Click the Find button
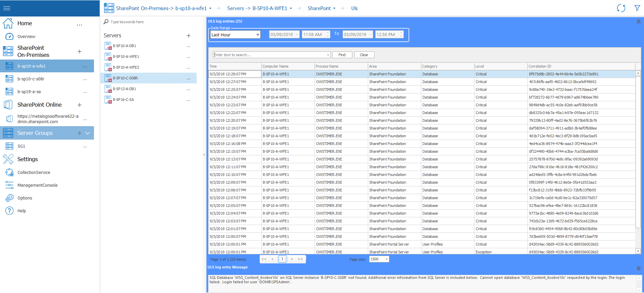 tap(342, 55)
